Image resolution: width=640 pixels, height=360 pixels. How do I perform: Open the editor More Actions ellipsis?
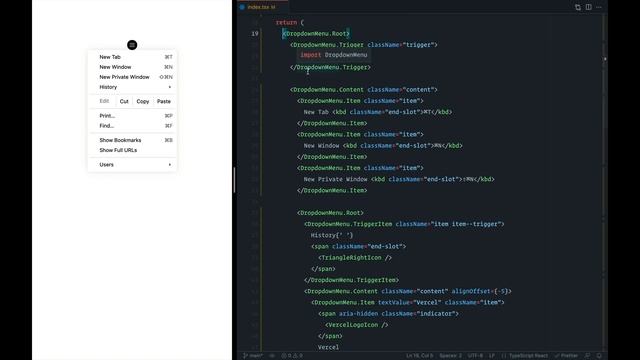pos(599,7)
